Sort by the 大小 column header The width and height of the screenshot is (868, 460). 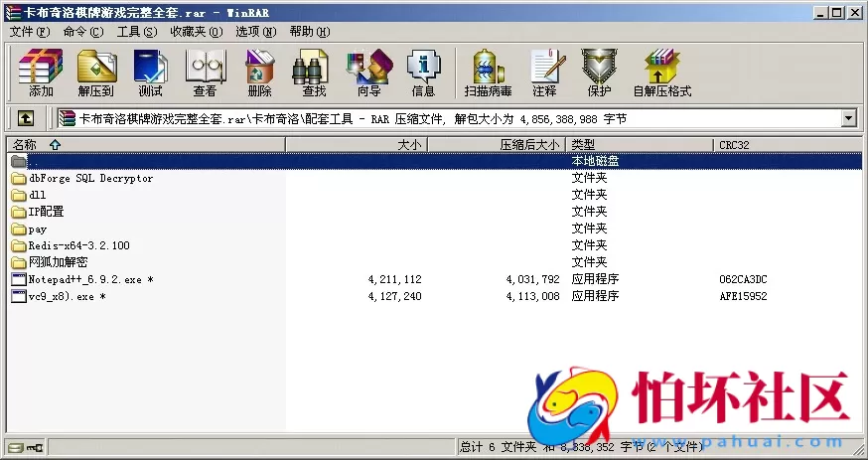[x=357, y=144]
